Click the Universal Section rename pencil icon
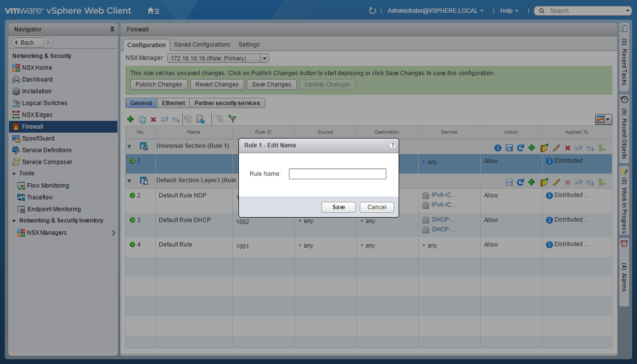 tap(556, 148)
